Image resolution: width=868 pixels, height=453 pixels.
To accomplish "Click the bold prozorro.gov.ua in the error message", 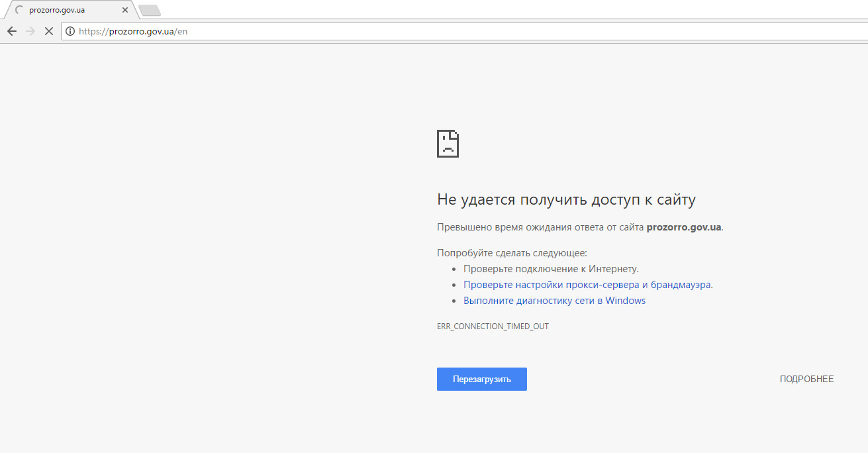I will pyautogui.click(x=683, y=227).
